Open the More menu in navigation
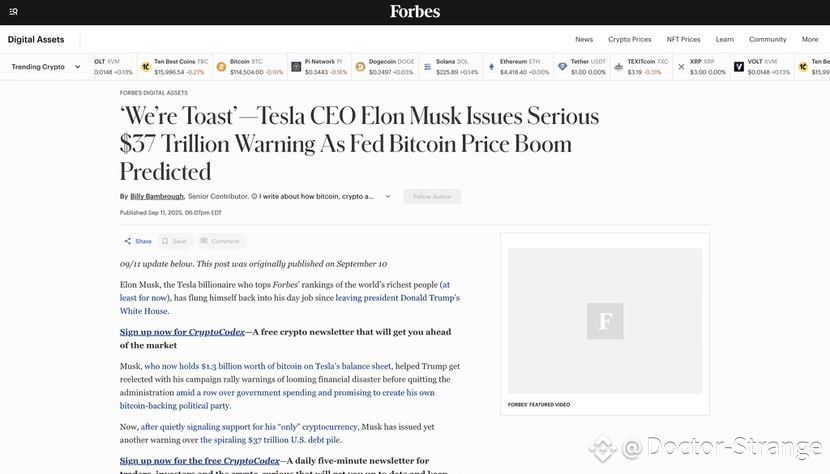Image resolution: width=830 pixels, height=474 pixels. pyautogui.click(x=809, y=39)
